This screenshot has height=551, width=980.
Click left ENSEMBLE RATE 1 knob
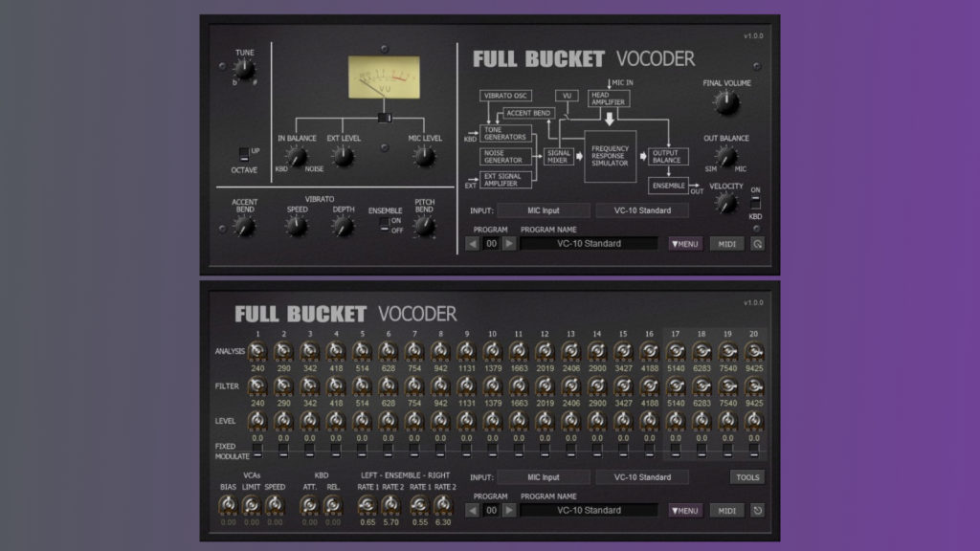click(367, 504)
